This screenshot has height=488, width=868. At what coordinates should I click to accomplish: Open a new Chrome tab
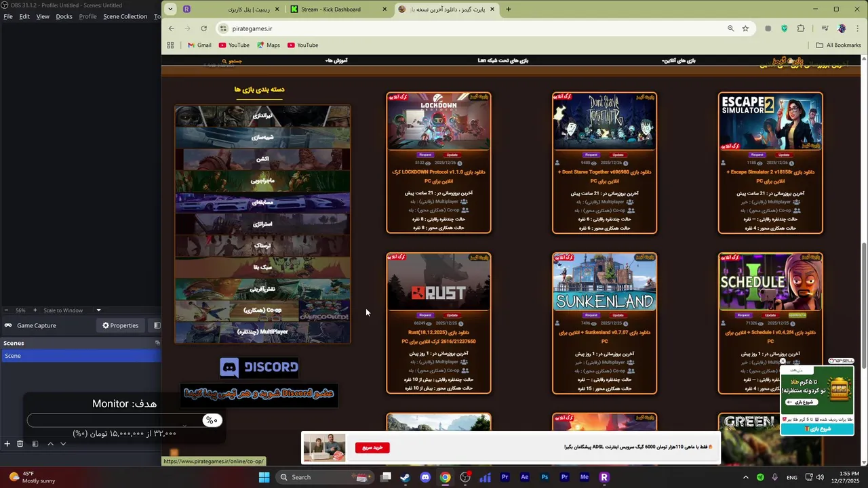tap(509, 9)
